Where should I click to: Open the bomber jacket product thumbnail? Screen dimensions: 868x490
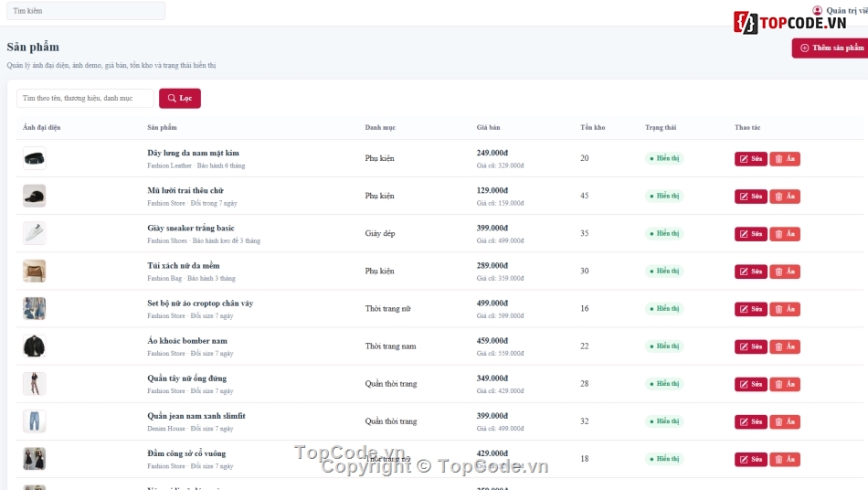[35, 346]
